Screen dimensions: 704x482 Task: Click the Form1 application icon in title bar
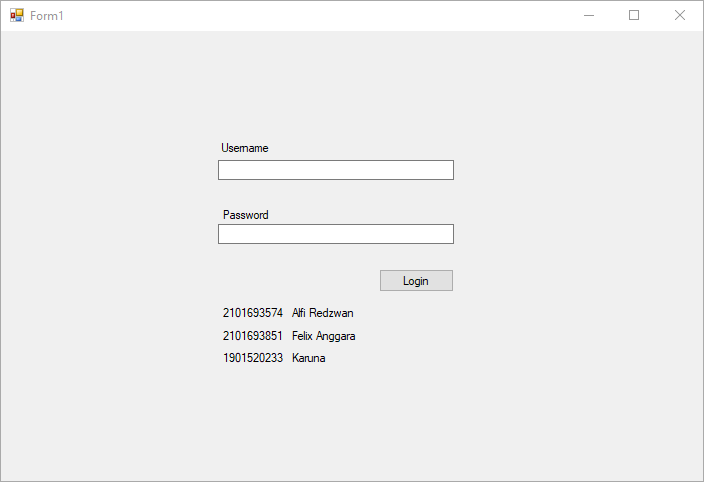(16, 15)
